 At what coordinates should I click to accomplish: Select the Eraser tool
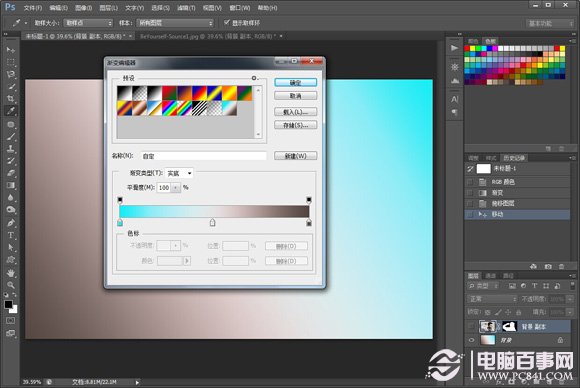(x=11, y=173)
